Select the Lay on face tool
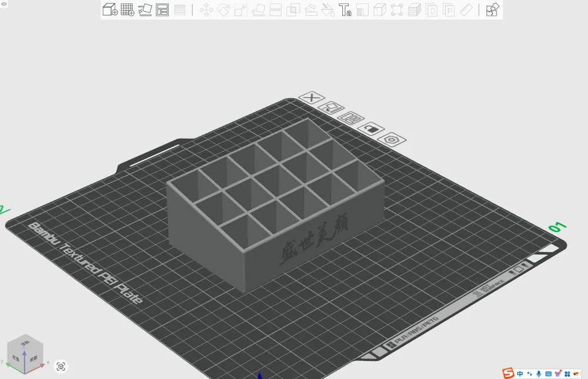Image resolution: width=588 pixels, height=379 pixels. pyautogui.click(x=258, y=10)
